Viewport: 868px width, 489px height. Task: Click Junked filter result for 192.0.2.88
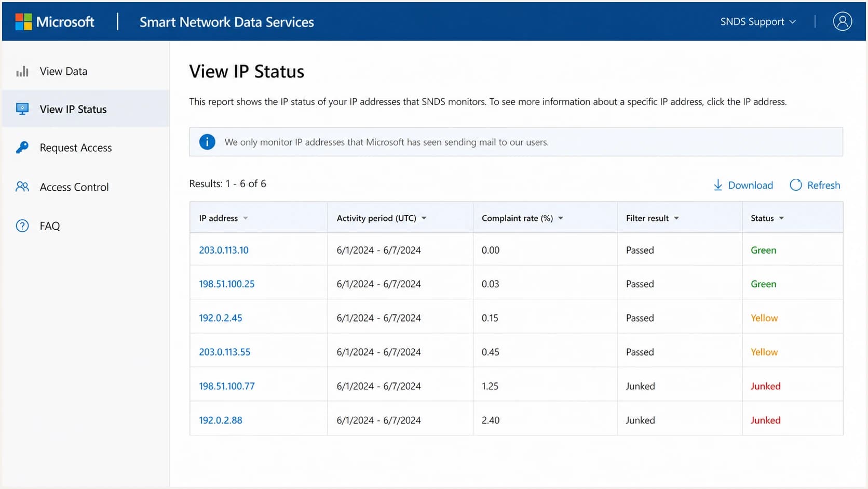point(641,420)
